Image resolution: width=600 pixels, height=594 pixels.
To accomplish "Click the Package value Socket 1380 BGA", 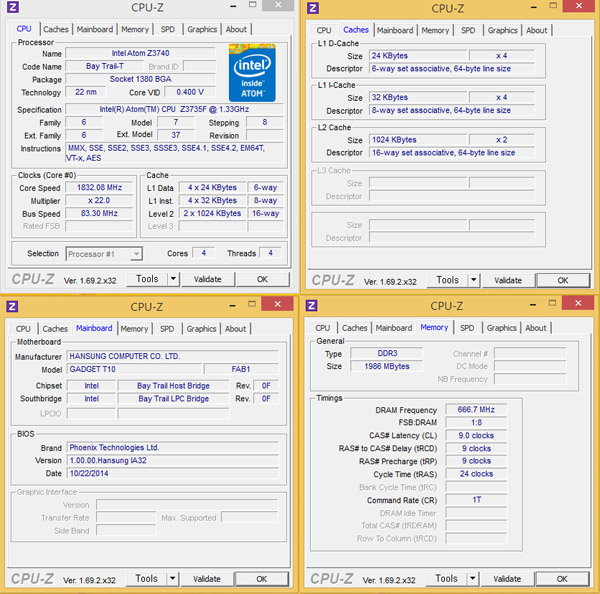I will pos(140,79).
